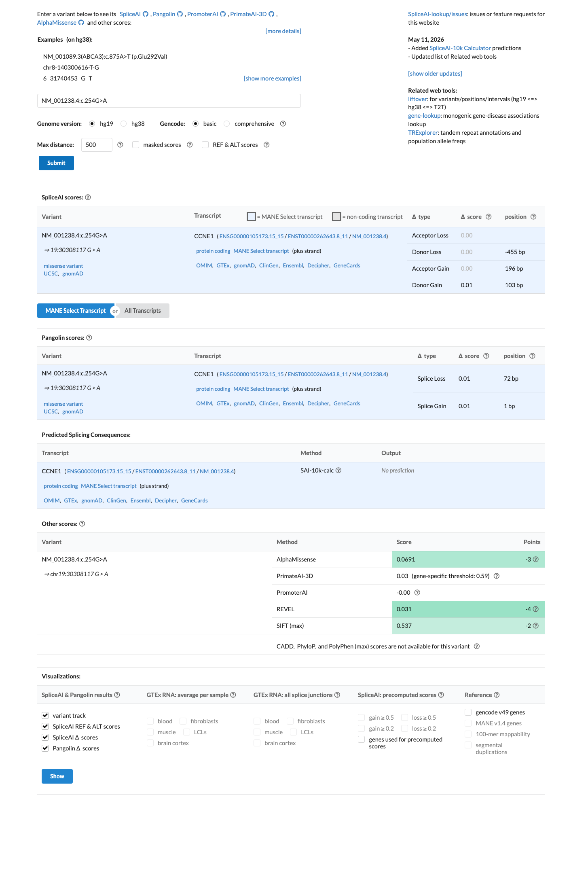
Task: Click the Submit button
Action: pyautogui.click(x=56, y=163)
